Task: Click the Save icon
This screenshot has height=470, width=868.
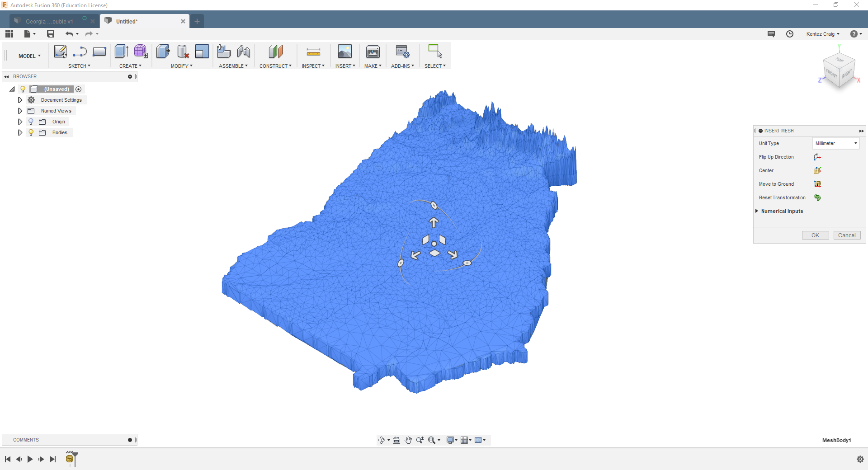Action: pyautogui.click(x=51, y=34)
